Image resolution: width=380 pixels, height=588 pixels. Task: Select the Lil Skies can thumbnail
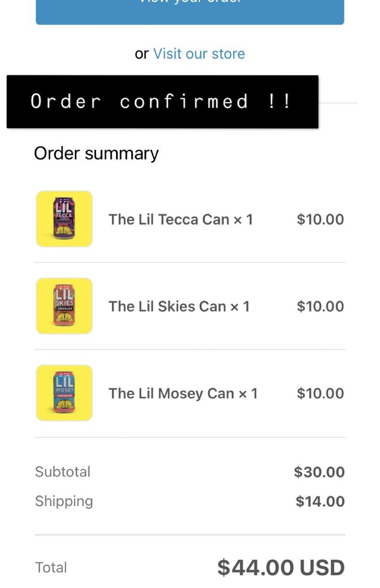pos(64,306)
